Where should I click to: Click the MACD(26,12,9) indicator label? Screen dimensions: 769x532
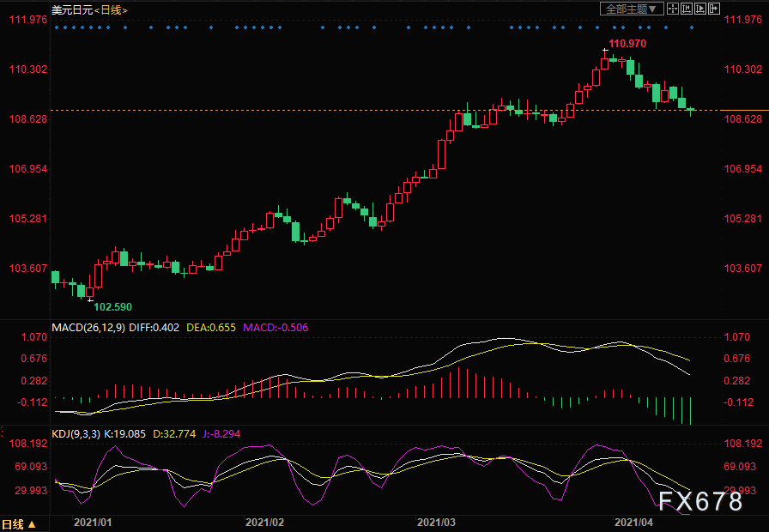[x=88, y=327]
